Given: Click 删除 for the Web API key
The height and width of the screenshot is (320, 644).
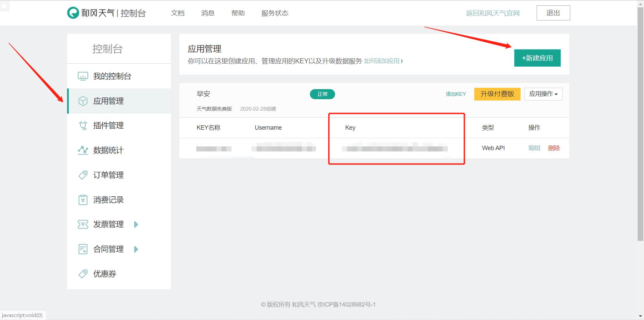Looking at the screenshot, I should (x=554, y=148).
